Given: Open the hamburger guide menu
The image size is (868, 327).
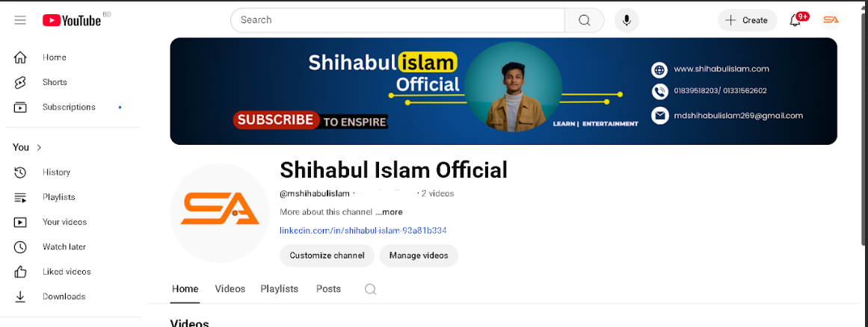Looking at the screenshot, I should click(x=20, y=20).
